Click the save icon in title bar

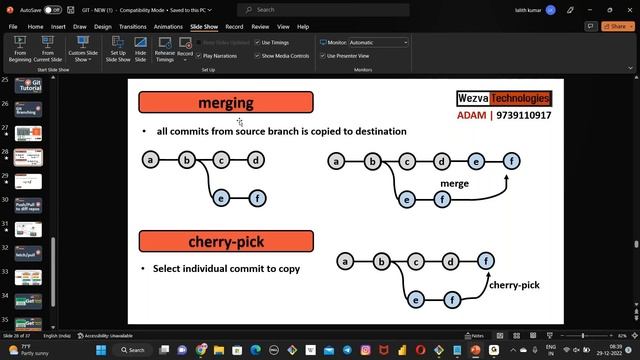point(71,10)
